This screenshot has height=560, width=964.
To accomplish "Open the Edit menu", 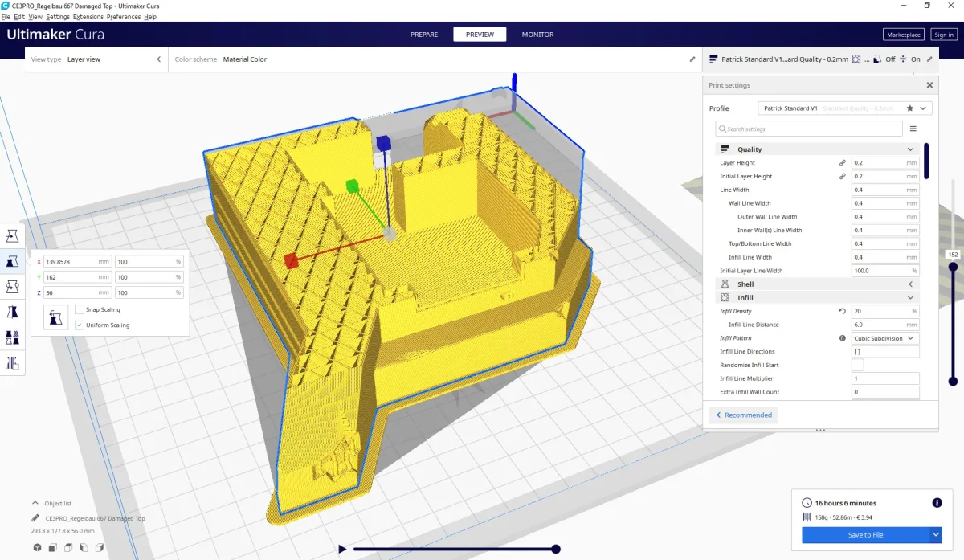I will click(19, 17).
